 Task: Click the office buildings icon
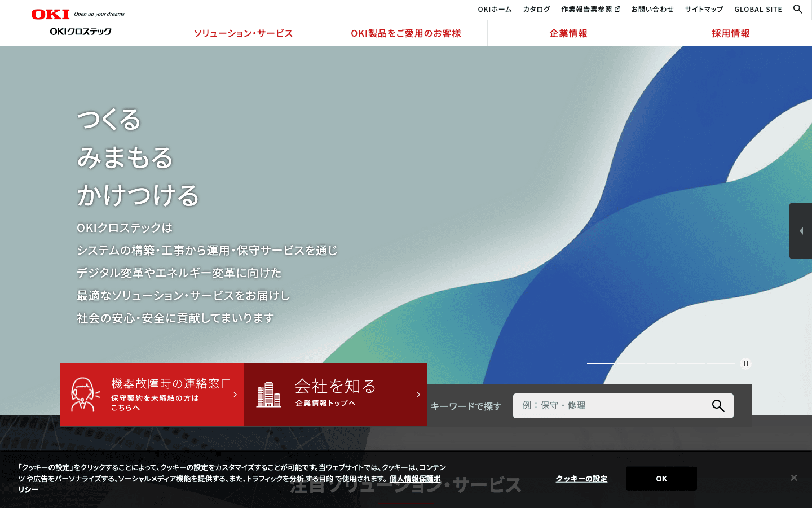point(268,395)
